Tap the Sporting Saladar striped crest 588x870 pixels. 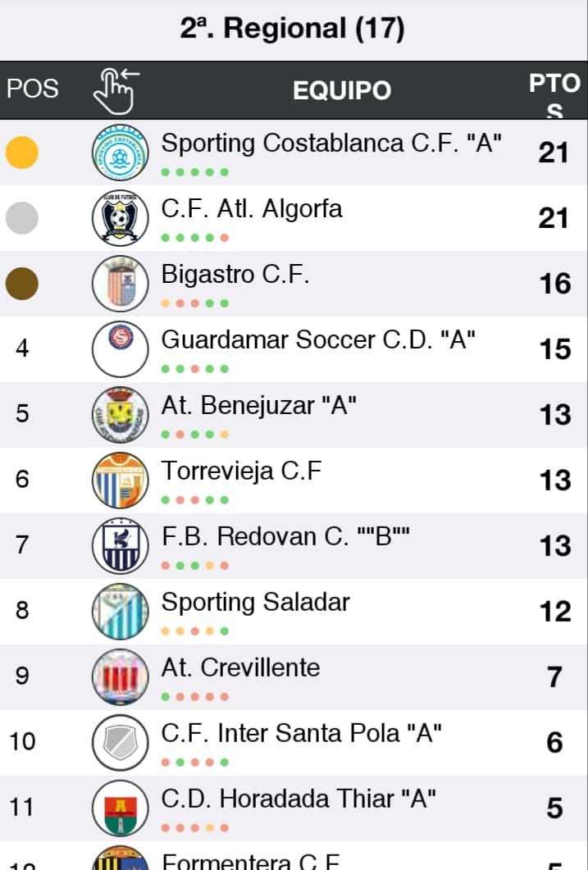click(121, 611)
